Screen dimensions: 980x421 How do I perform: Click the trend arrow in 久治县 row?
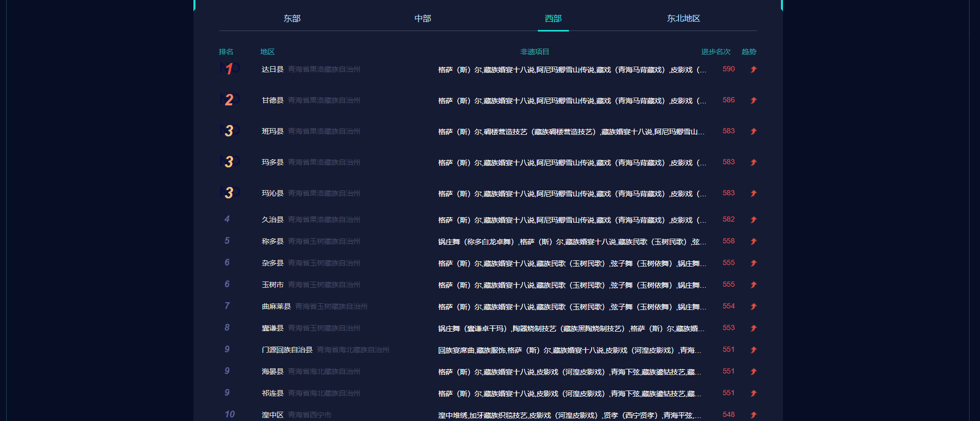click(x=753, y=220)
